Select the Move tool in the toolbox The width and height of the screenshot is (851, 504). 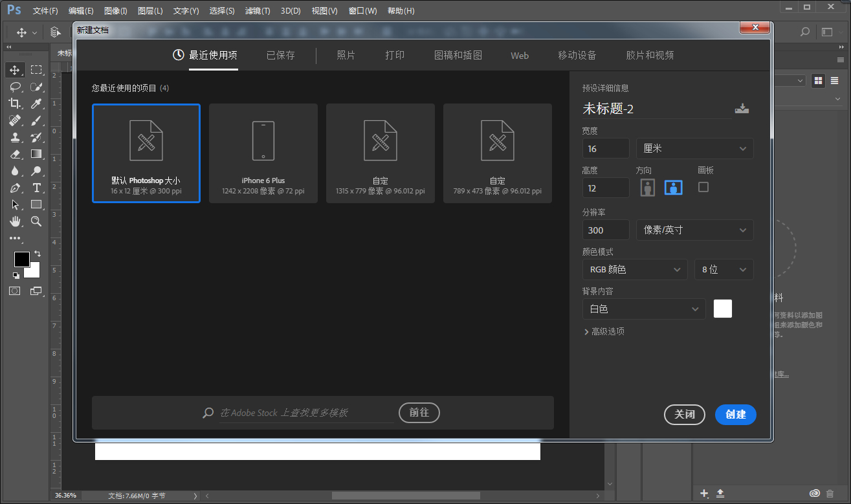click(x=16, y=70)
